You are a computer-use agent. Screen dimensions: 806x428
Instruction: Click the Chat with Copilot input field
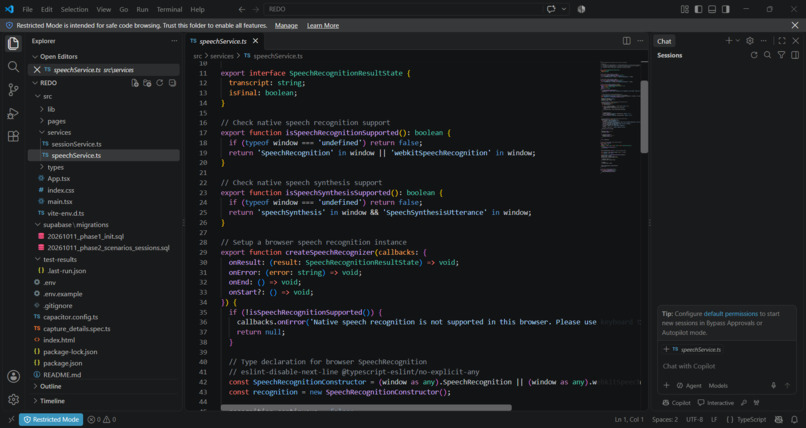726,366
